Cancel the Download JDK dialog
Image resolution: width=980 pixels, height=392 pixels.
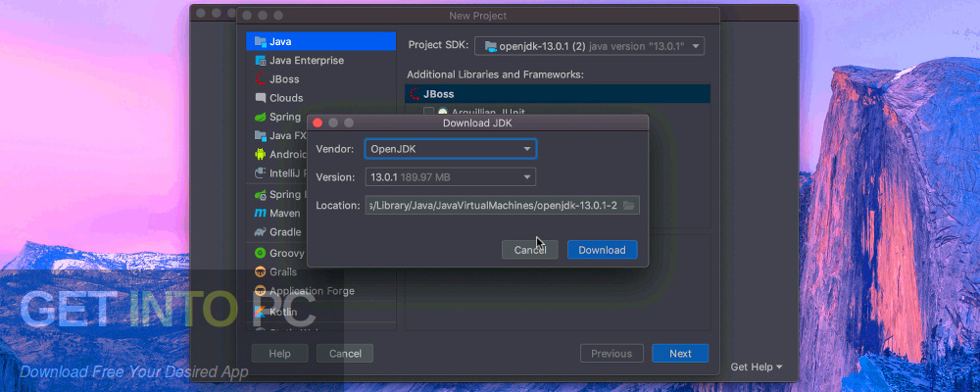click(530, 250)
